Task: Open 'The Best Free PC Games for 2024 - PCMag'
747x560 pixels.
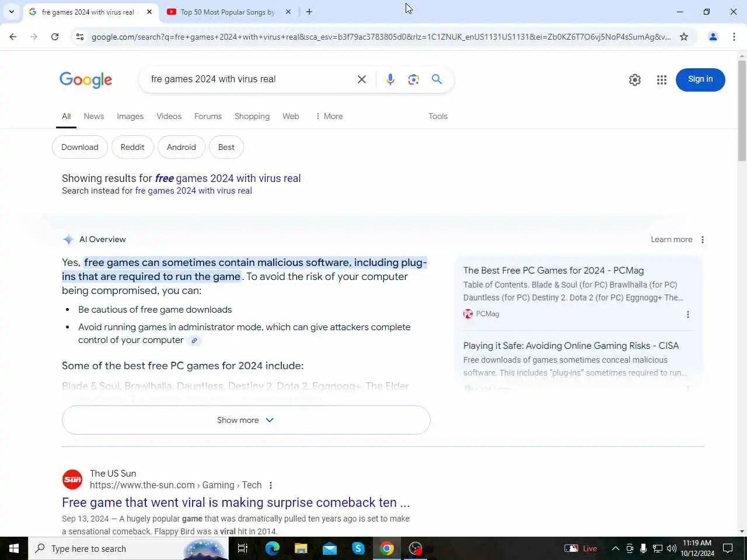Action: 554,271
